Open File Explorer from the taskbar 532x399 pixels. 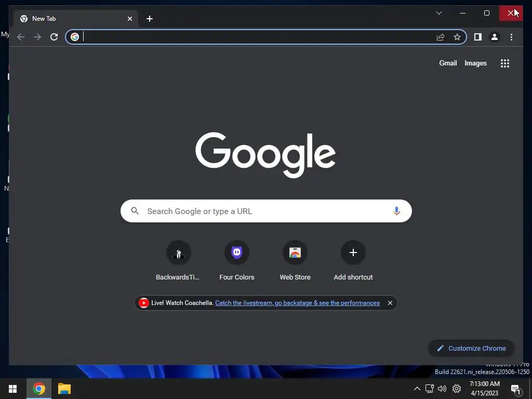(x=64, y=389)
